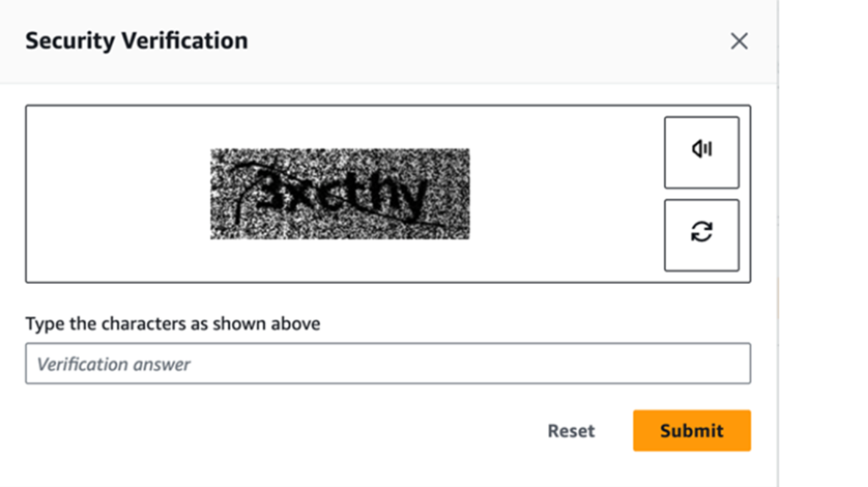Submit the verification answer with orange button

(691, 431)
